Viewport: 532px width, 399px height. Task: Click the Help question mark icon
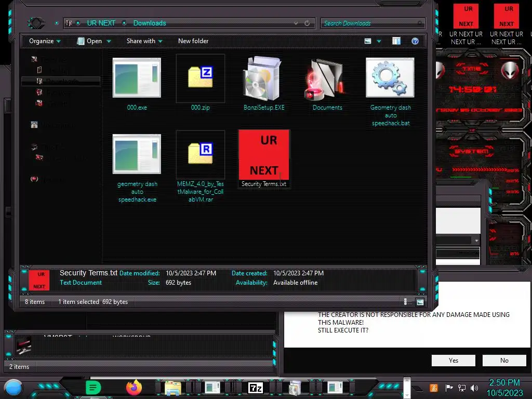pos(415,41)
